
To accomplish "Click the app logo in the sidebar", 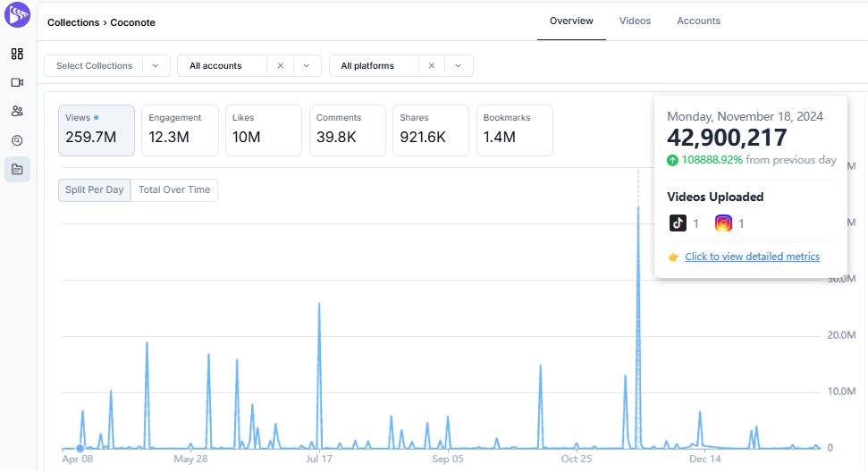I will [x=17, y=18].
